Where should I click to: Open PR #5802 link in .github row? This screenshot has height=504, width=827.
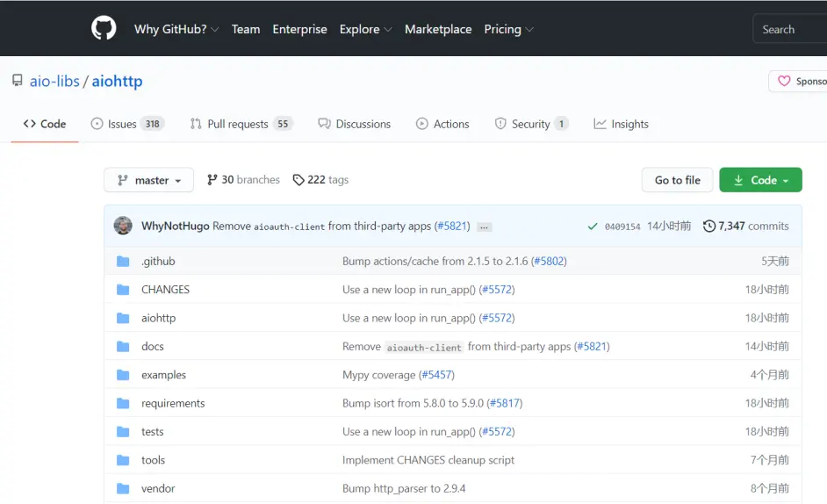[549, 262]
